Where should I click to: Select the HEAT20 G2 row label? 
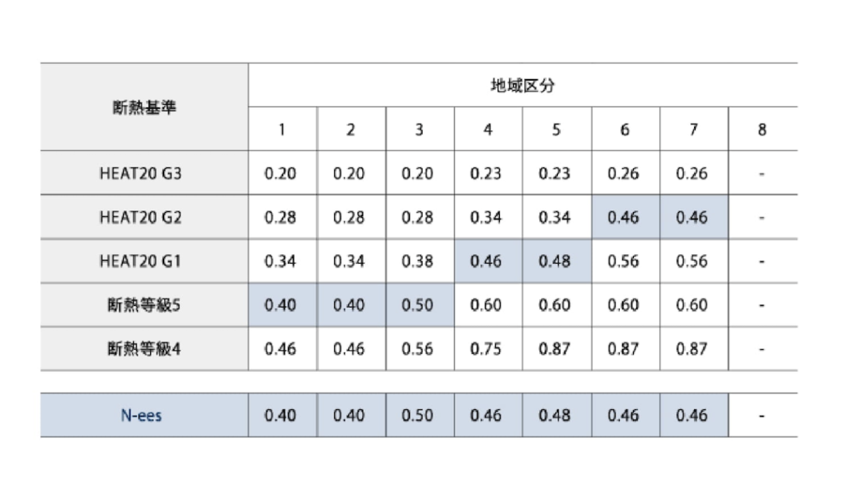tap(144, 217)
